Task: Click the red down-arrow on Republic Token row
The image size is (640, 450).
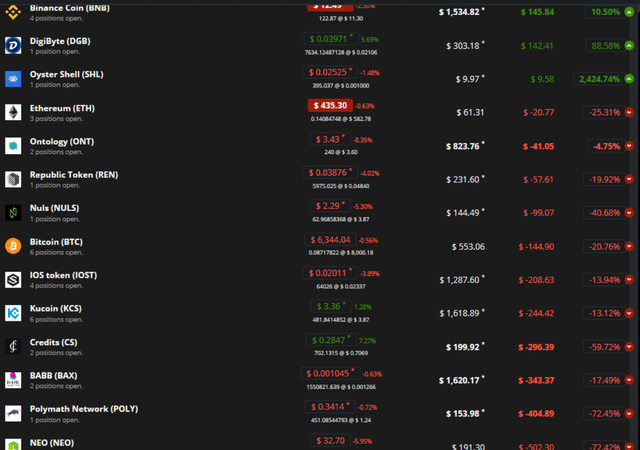Action: coord(629,179)
